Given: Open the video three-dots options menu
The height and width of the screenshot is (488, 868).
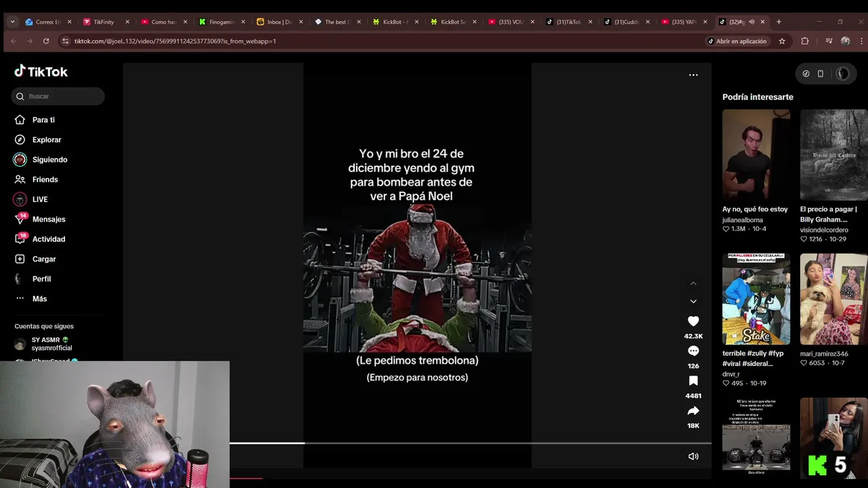Looking at the screenshot, I should (693, 75).
